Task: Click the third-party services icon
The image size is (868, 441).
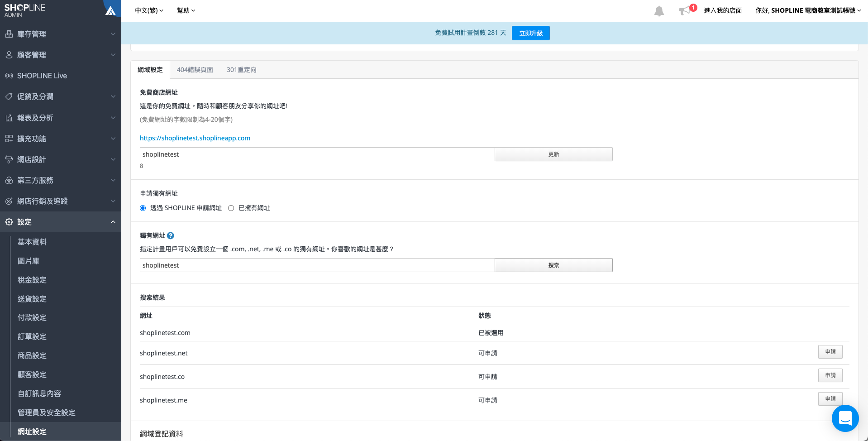Action: pyautogui.click(x=9, y=180)
